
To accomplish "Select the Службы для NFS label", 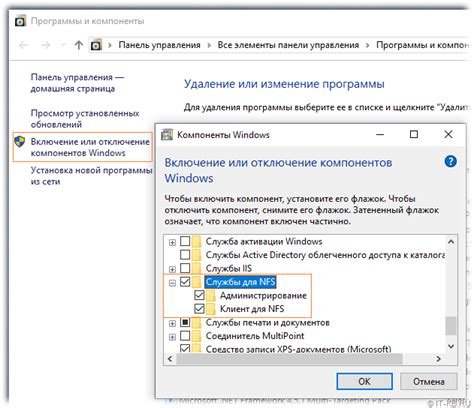I will coord(240,282).
